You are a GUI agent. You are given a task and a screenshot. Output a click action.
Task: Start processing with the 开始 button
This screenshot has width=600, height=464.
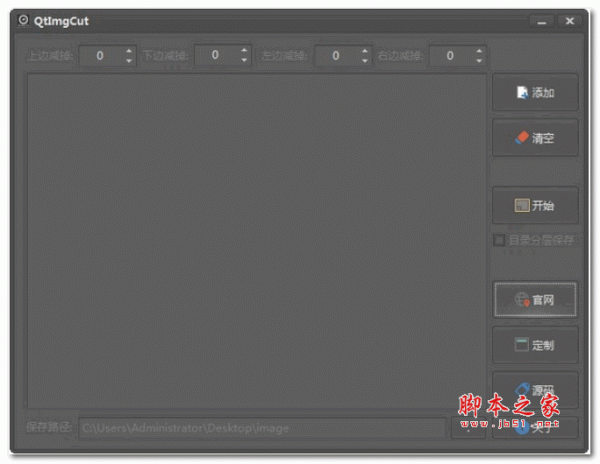535,205
